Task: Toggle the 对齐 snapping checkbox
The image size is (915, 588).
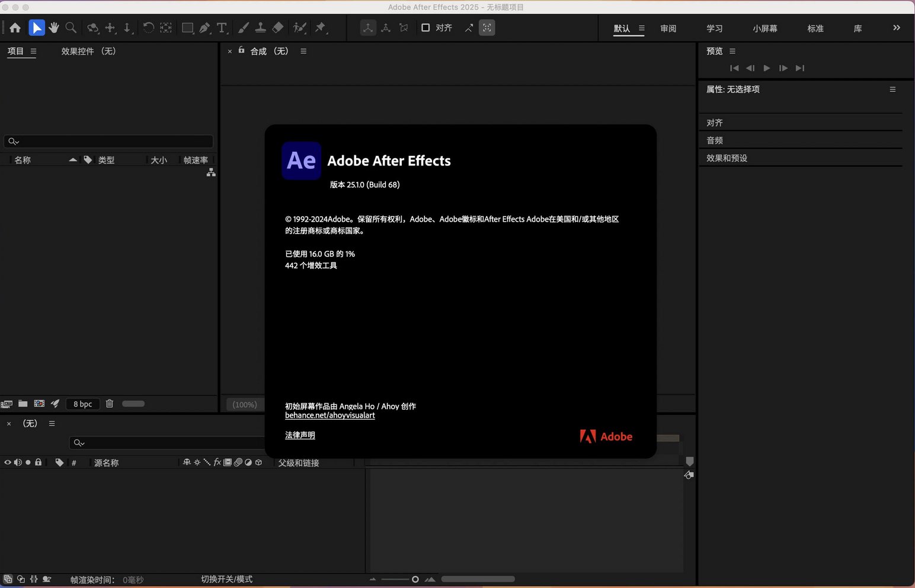Action: (x=425, y=28)
